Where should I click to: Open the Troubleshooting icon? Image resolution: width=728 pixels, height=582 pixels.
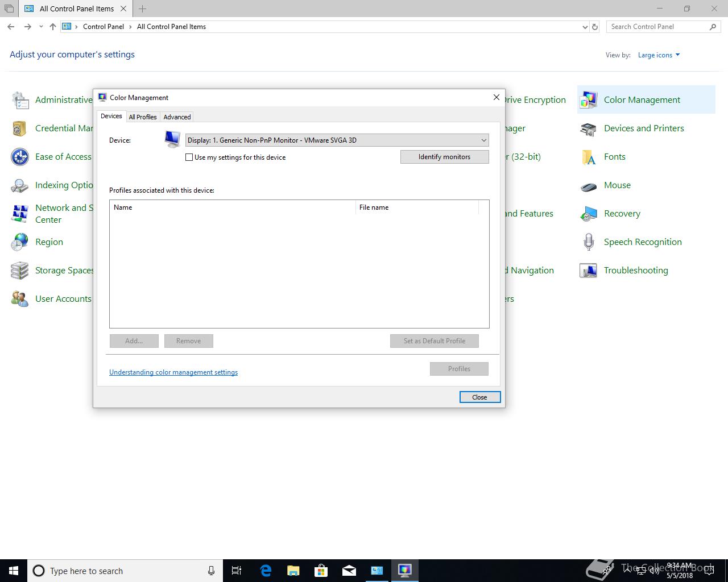[x=588, y=271]
